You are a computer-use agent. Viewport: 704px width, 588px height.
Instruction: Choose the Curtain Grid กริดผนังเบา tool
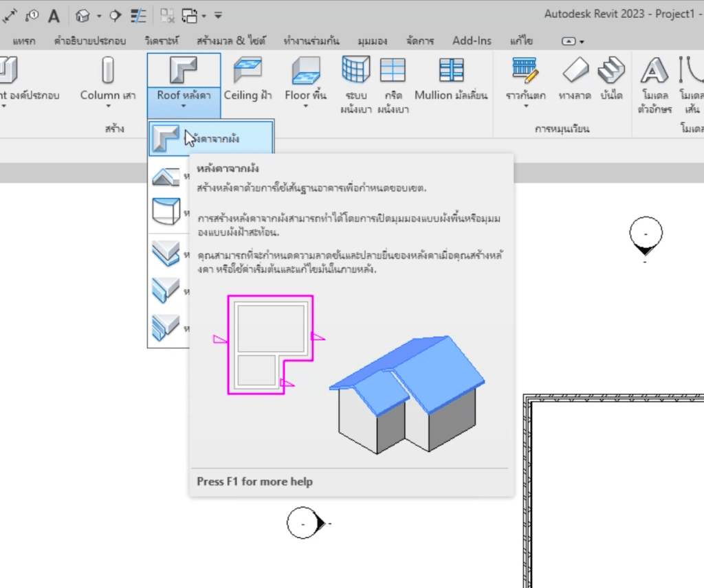(394, 79)
